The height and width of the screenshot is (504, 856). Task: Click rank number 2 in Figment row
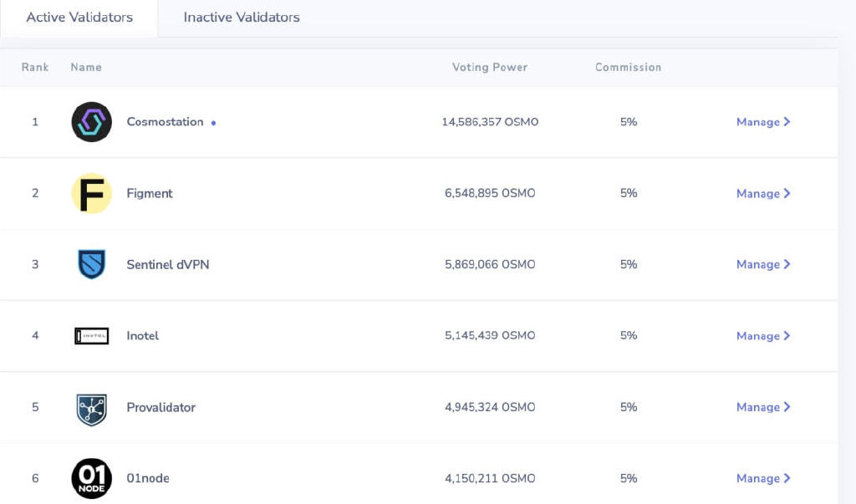tap(35, 193)
